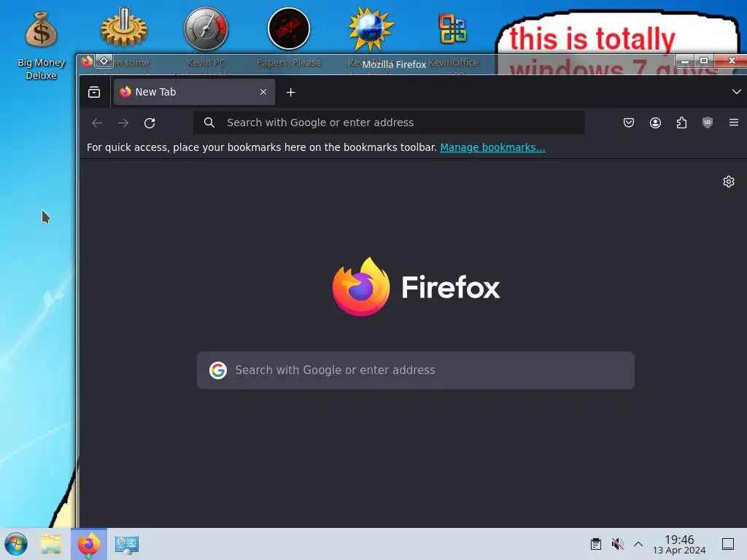Open Save to Pocket button
Image resolution: width=747 pixels, height=560 pixels.
(629, 122)
